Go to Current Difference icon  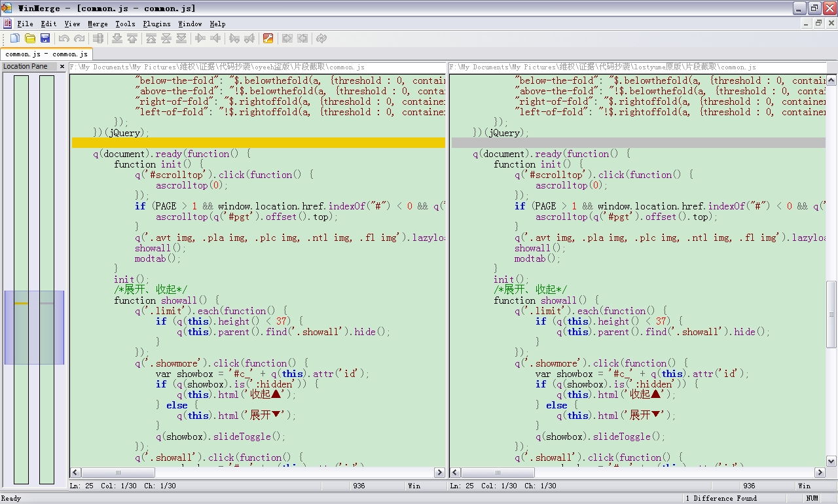[166, 39]
